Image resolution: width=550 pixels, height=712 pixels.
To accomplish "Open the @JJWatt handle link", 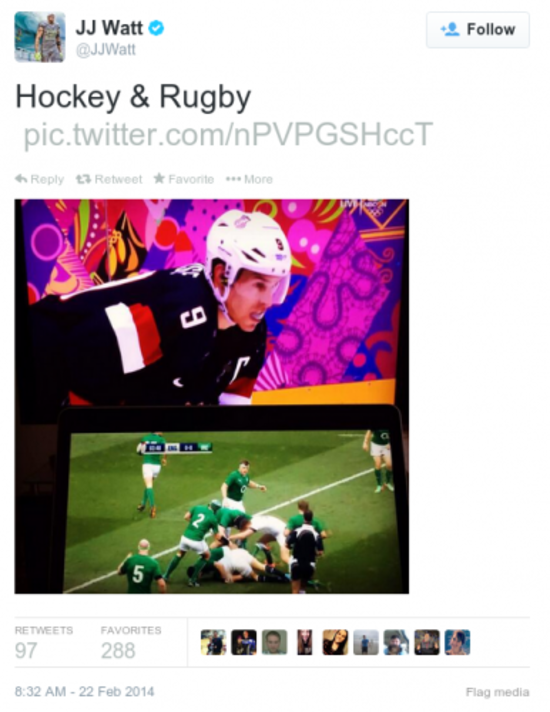I will 105,49.
